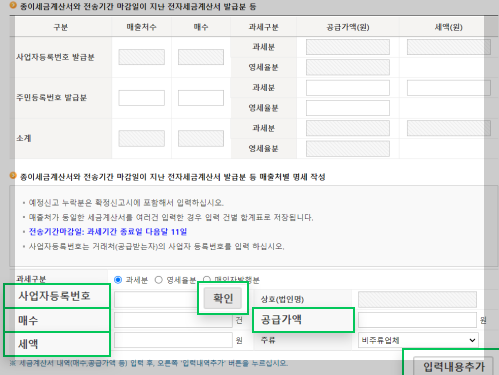Click the 세액(원) column header
The height and width of the screenshot is (375, 499).
click(449, 27)
